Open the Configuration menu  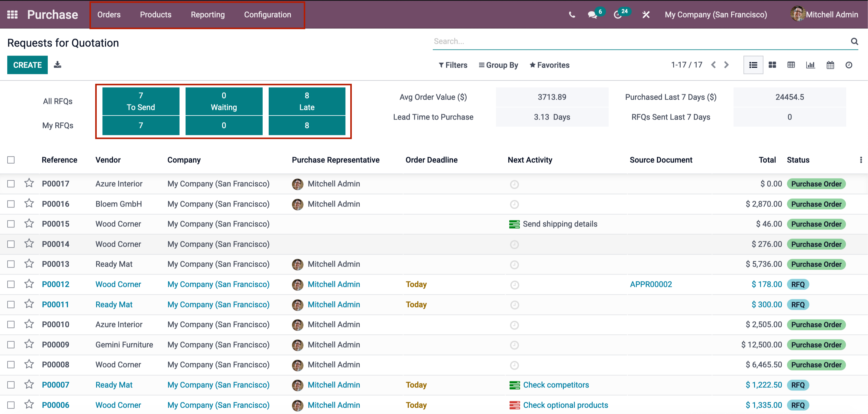(267, 14)
